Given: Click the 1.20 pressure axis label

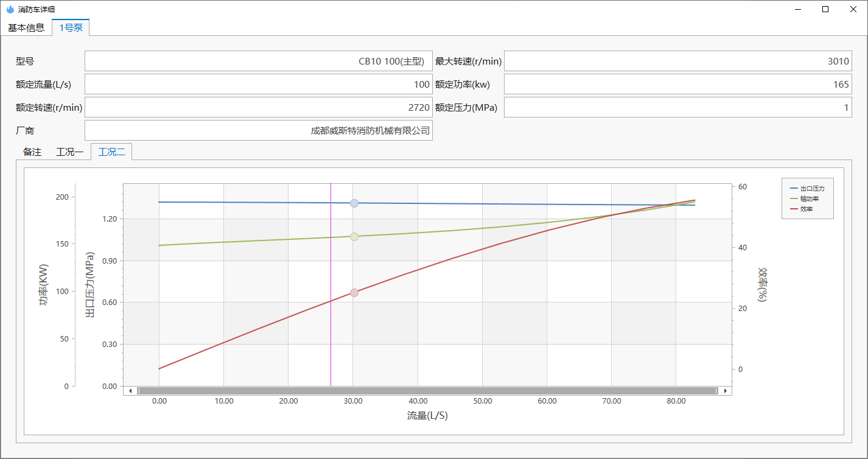Looking at the screenshot, I should pos(109,219).
